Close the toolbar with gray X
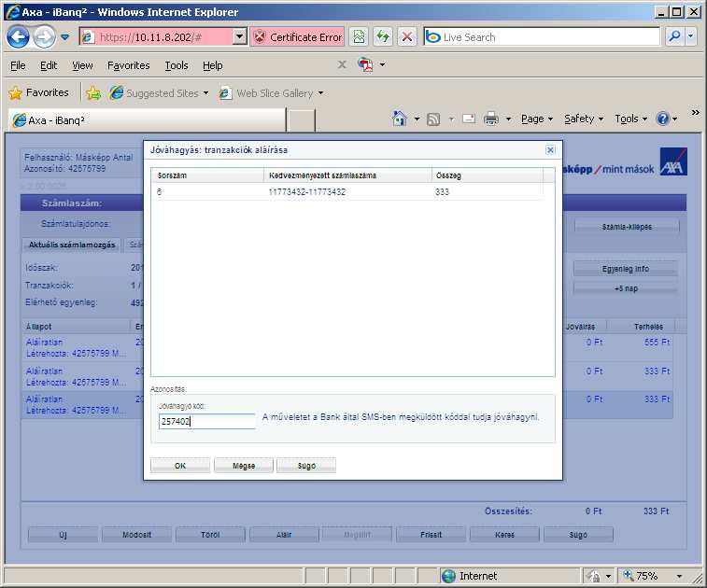707x588 pixels. [342, 65]
